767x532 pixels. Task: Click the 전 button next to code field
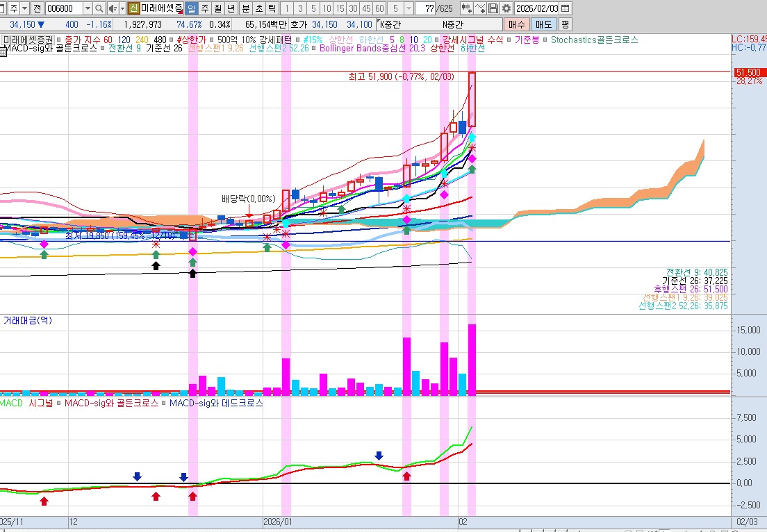[38, 8]
